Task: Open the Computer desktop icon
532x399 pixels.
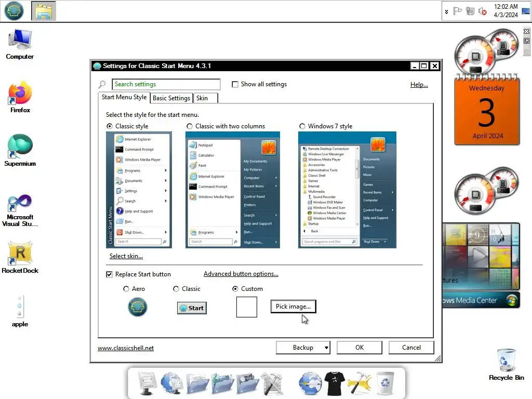Action: click(x=20, y=45)
